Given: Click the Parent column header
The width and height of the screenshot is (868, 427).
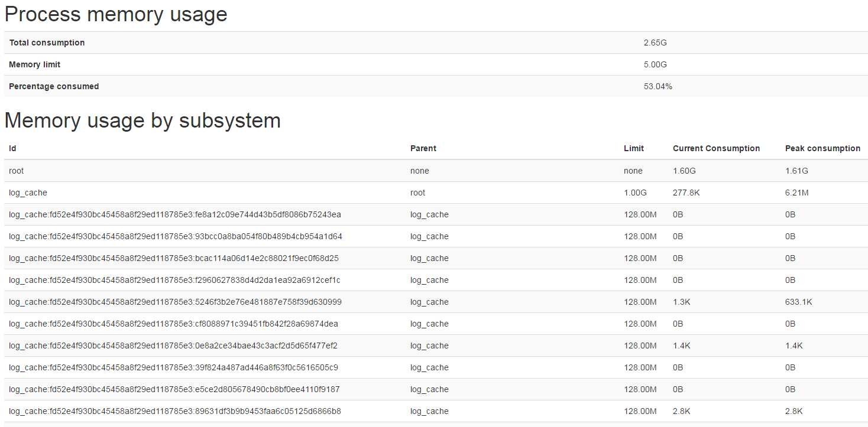Looking at the screenshot, I should tap(423, 148).
